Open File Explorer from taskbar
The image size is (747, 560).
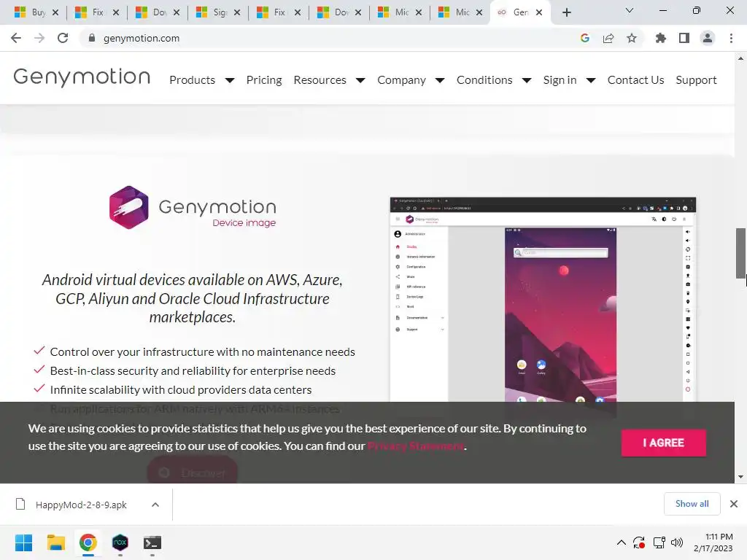point(55,542)
